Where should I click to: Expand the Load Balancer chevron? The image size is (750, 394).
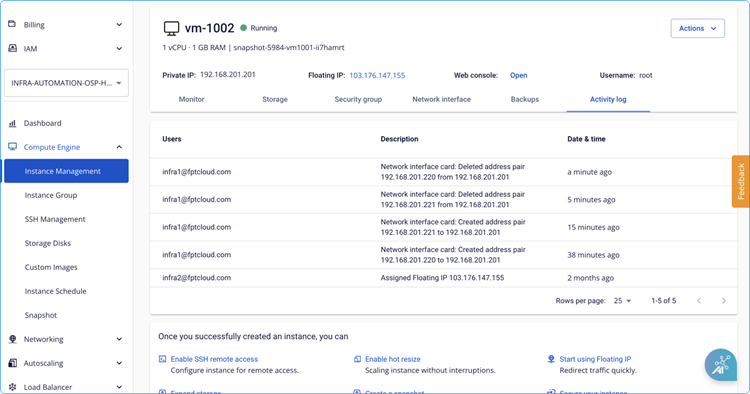(119, 387)
